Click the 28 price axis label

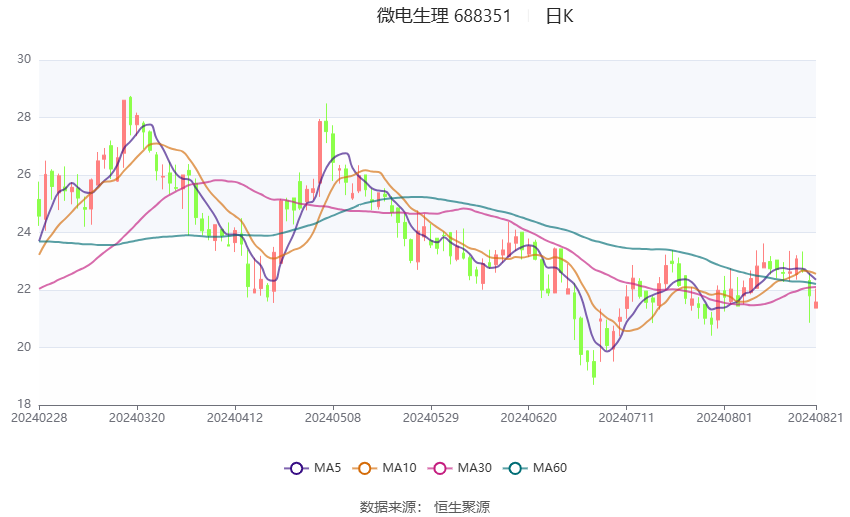tap(24, 117)
